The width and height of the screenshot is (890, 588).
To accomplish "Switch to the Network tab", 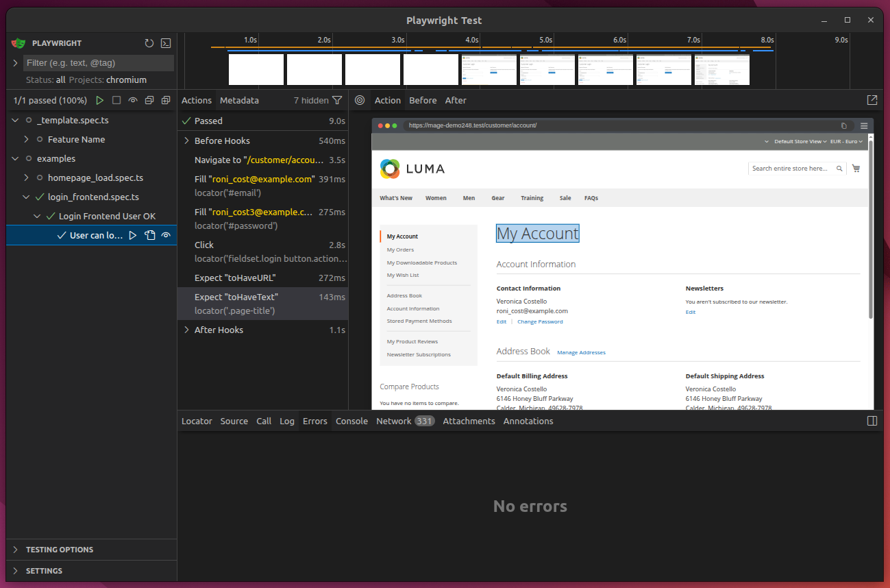I will click(393, 421).
